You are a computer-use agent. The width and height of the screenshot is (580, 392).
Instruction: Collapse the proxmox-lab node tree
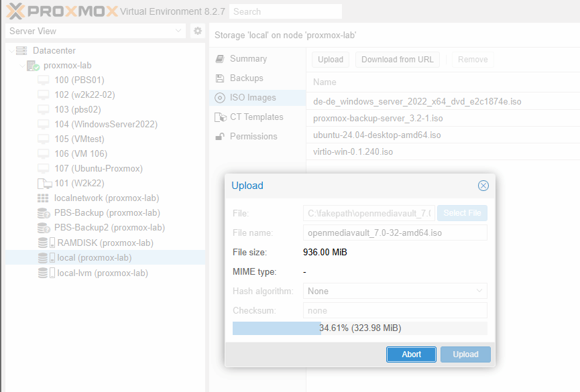(x=22, y=66)
